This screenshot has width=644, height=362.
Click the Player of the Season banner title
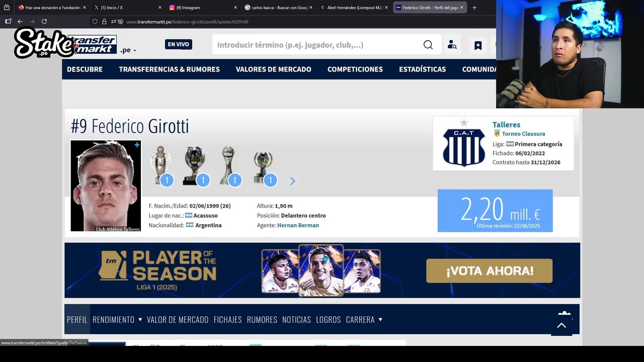174,267
